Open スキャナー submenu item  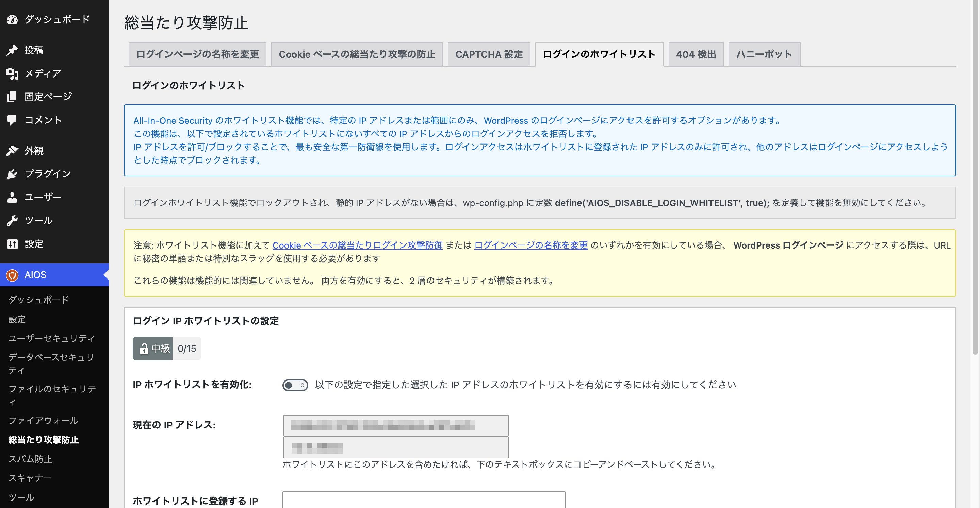(x=30, y=478)
